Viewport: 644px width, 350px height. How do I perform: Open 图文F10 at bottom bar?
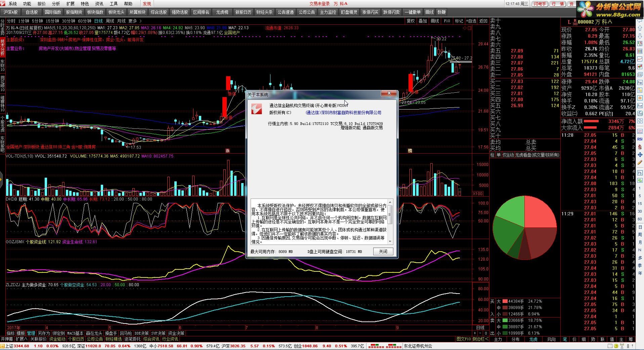coord(464,339)
